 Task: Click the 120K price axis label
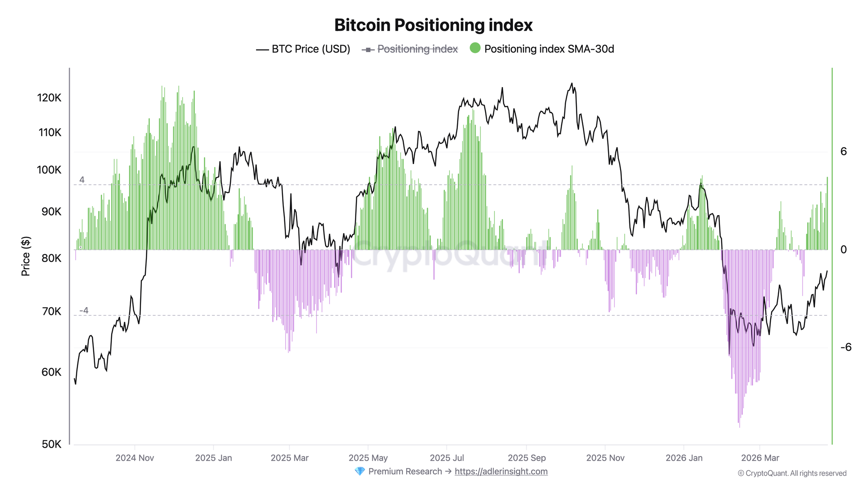point(49,98)
